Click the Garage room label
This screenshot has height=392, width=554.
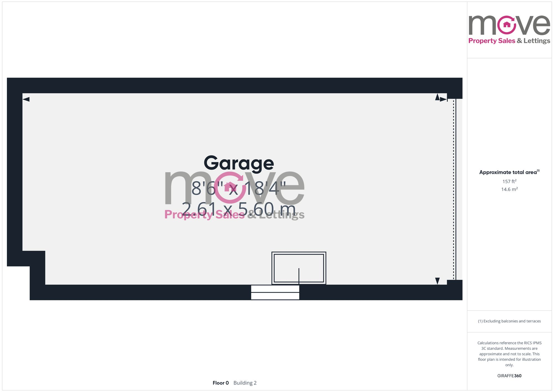click(x=239, y=163)
